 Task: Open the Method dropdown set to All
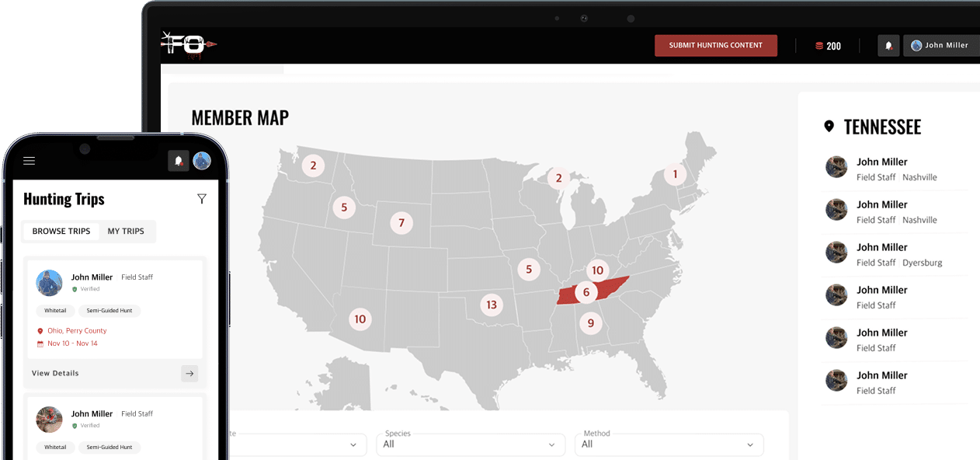[x=669, y=444]
